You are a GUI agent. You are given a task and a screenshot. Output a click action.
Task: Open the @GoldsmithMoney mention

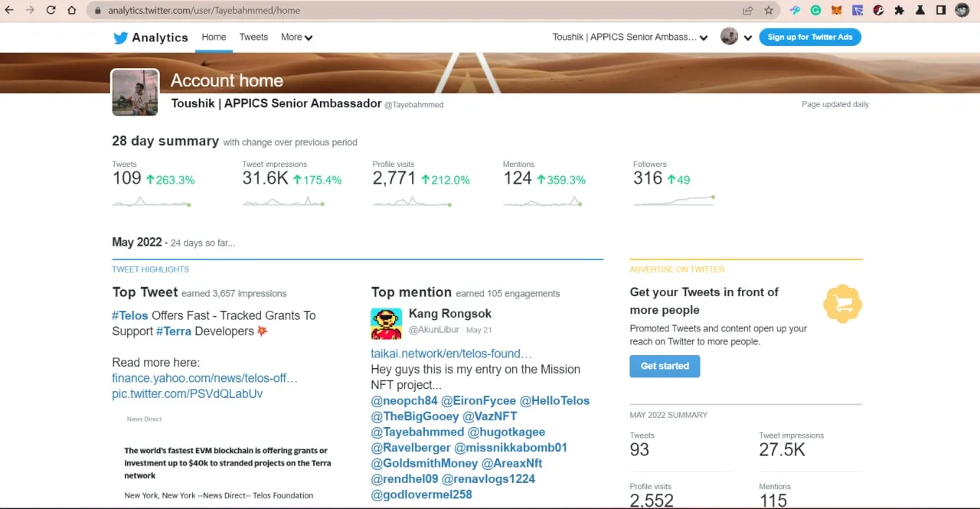tap(424, 463)
